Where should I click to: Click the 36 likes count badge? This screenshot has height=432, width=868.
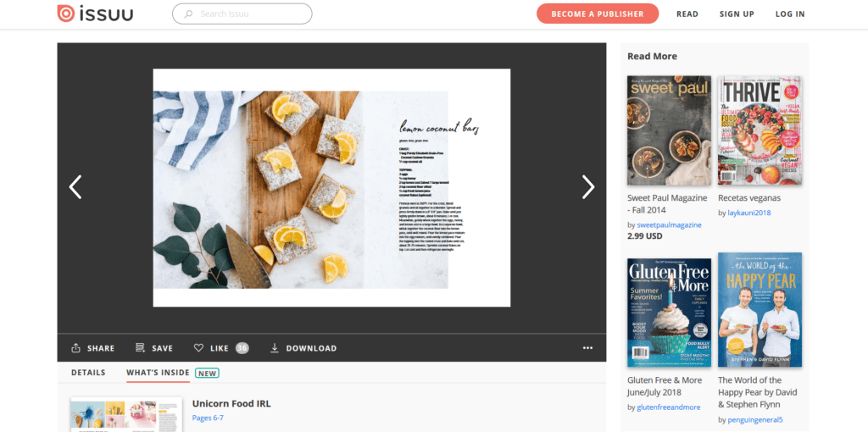point(242,348)
